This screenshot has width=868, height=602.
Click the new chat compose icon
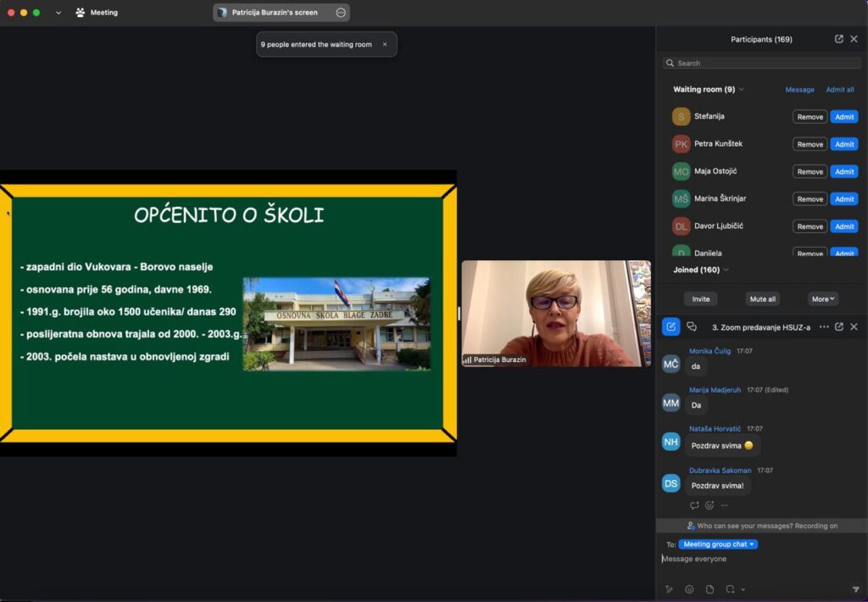[x=670, y=326]
